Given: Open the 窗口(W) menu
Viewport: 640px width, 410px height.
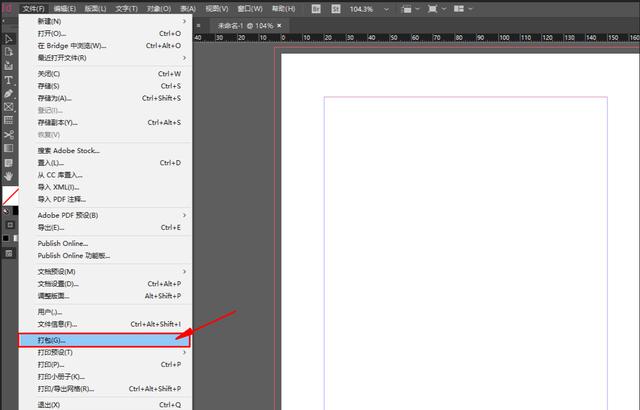Looking at the screenshot, I should point(250,9).
